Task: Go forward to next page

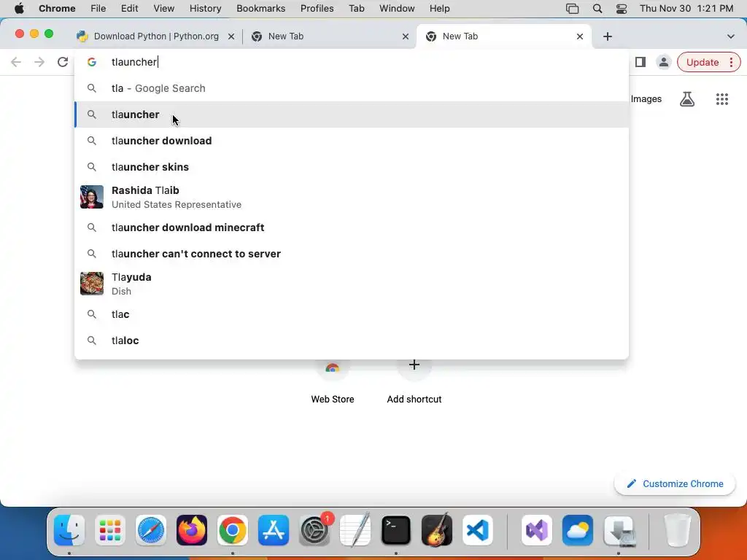Action: coord(39,62)
